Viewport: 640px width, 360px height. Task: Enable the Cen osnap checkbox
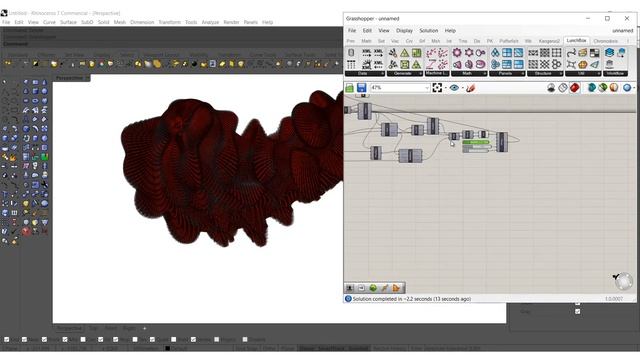(83, 339)
